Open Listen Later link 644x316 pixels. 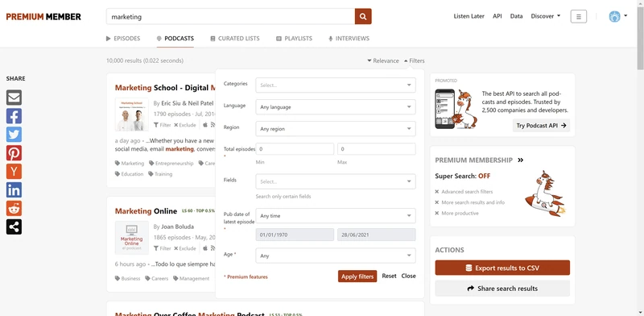469,16
